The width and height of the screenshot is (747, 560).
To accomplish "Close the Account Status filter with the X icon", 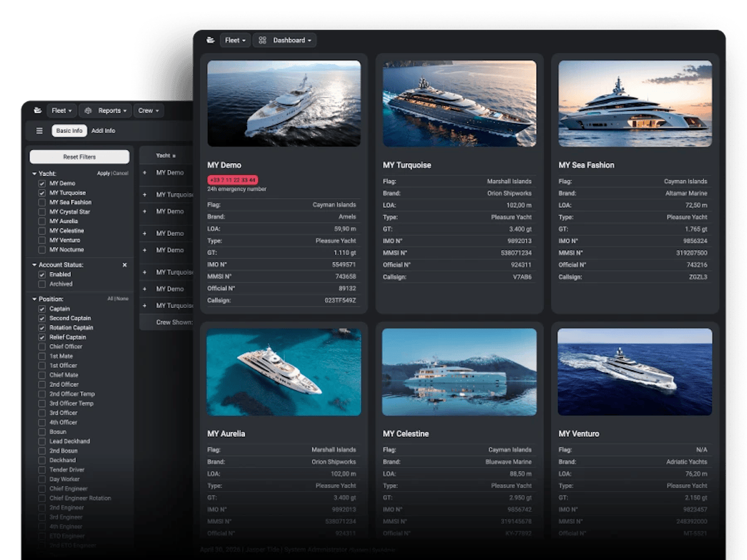I will [x=125, y=265].
